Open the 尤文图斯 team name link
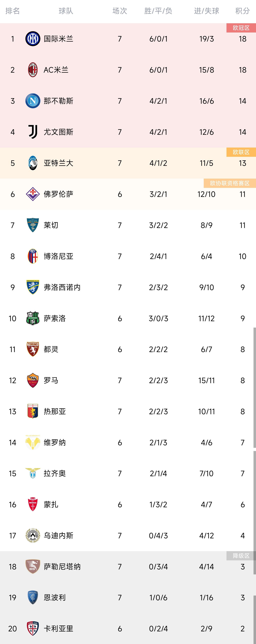The height and width of the screenshot is (644, 256). pos(58,132)
